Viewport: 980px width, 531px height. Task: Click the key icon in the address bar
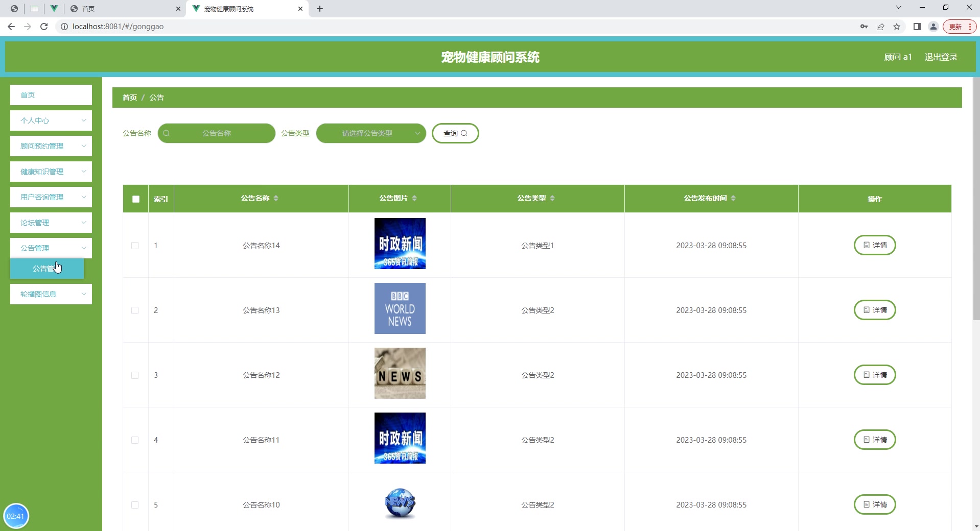(x=864, y=27)
